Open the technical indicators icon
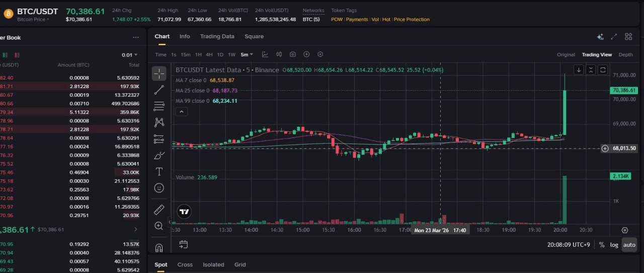644x273 pixels. click(x=265, y=54)
